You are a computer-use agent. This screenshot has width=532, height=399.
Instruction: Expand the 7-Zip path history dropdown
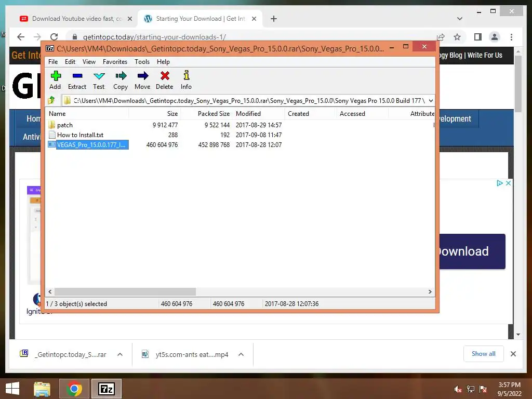[x=431, y=100]
